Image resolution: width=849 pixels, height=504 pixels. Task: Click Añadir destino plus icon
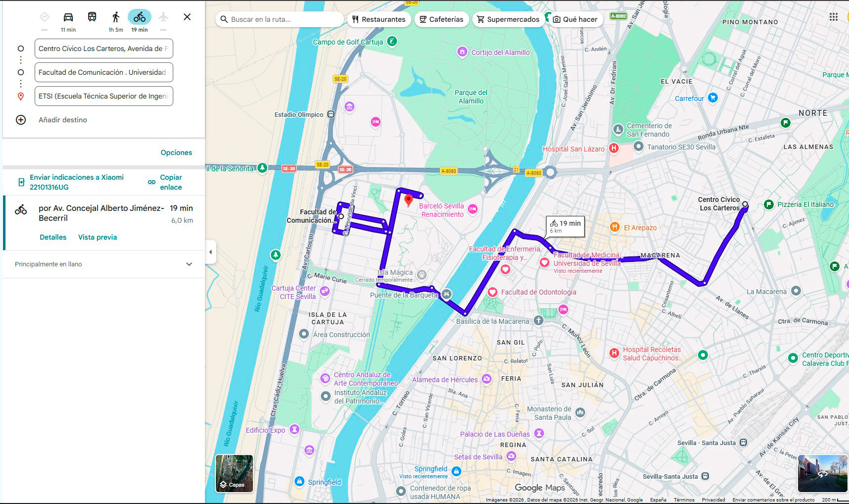pos(21,120)
